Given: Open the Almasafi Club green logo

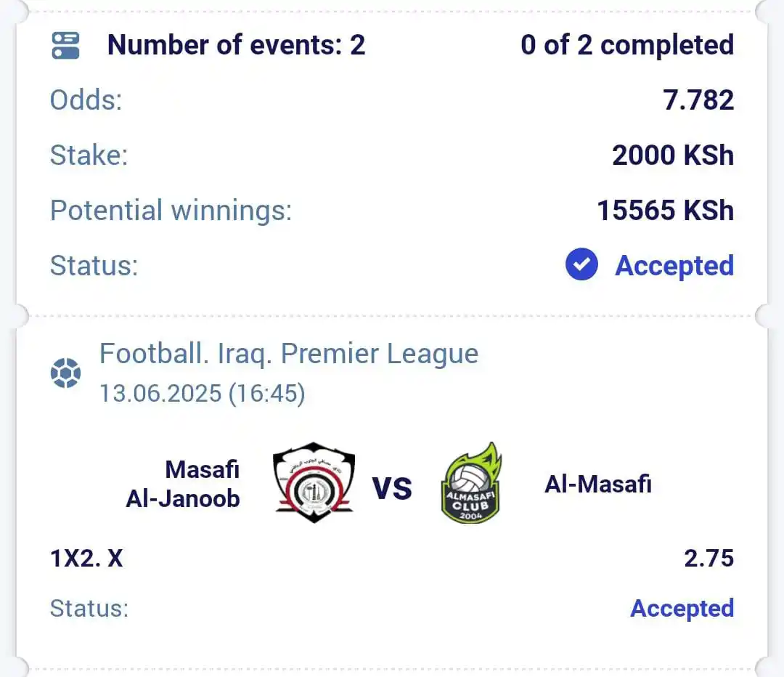Looking at the screenshot, I should coord(471,483).
